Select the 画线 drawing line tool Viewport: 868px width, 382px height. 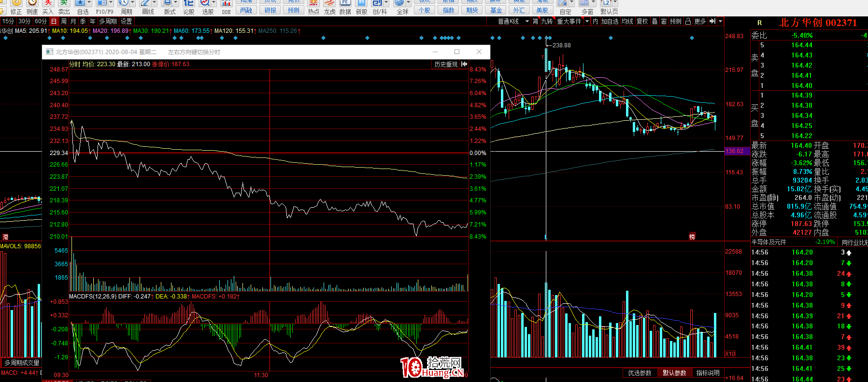pos(145,3)
